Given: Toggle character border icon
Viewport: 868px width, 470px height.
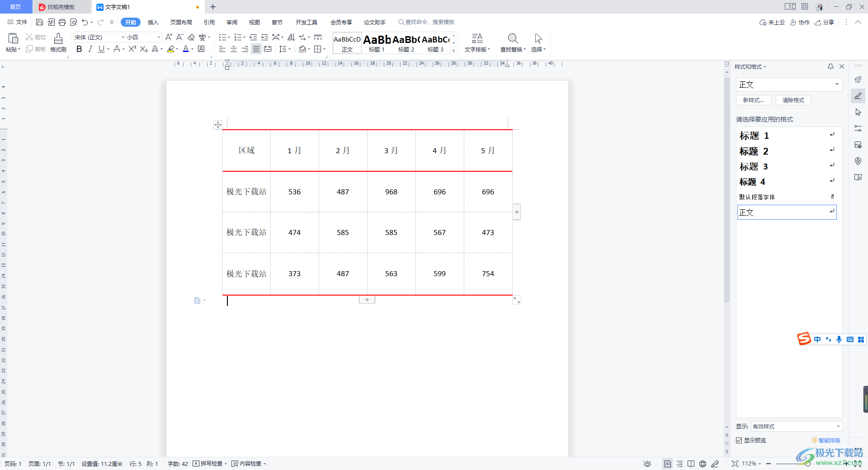Looking at the screenshot, I should pos(201,49).
